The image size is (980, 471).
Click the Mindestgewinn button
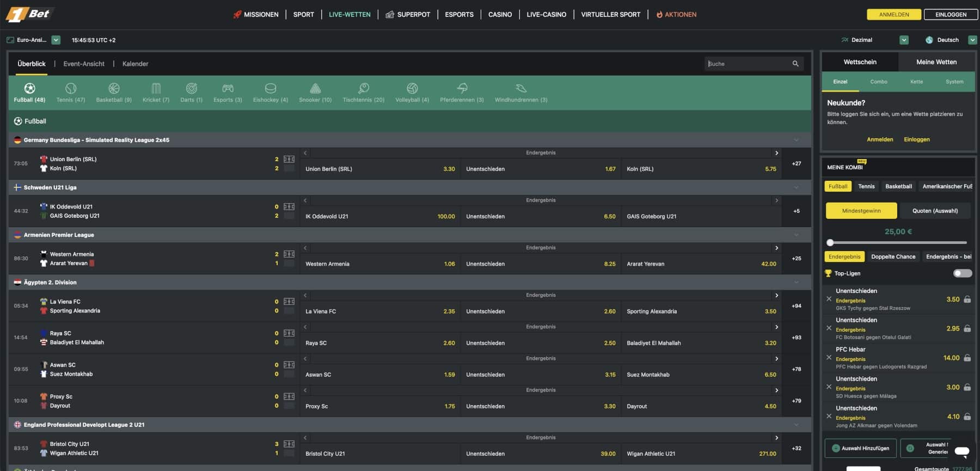[x=861, y=211]
